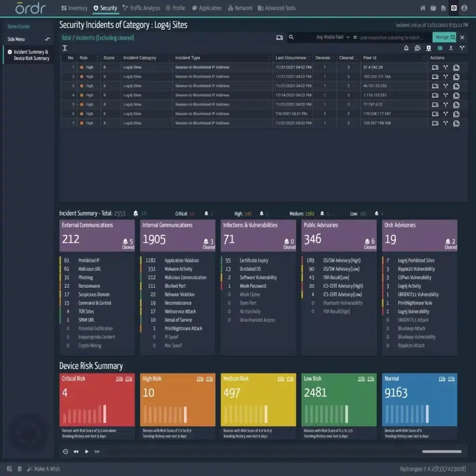
Task: Sort by Devices column header
Action: [324, 58]
